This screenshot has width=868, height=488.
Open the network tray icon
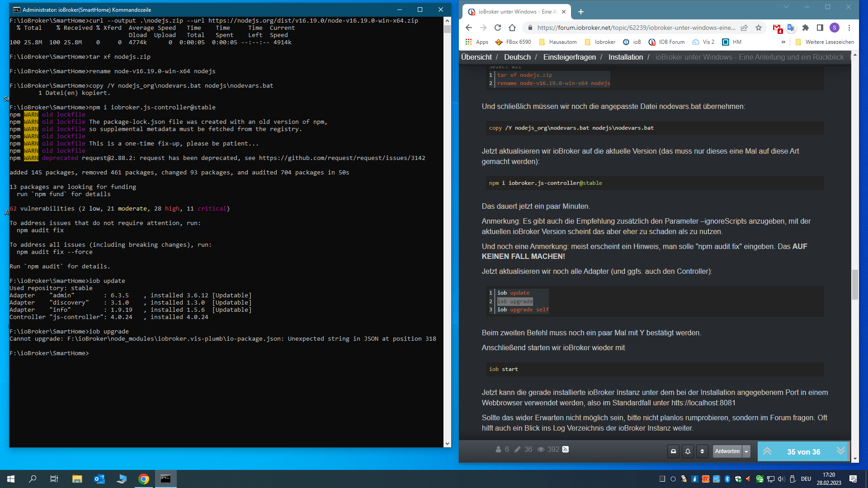tap(771, 479)
